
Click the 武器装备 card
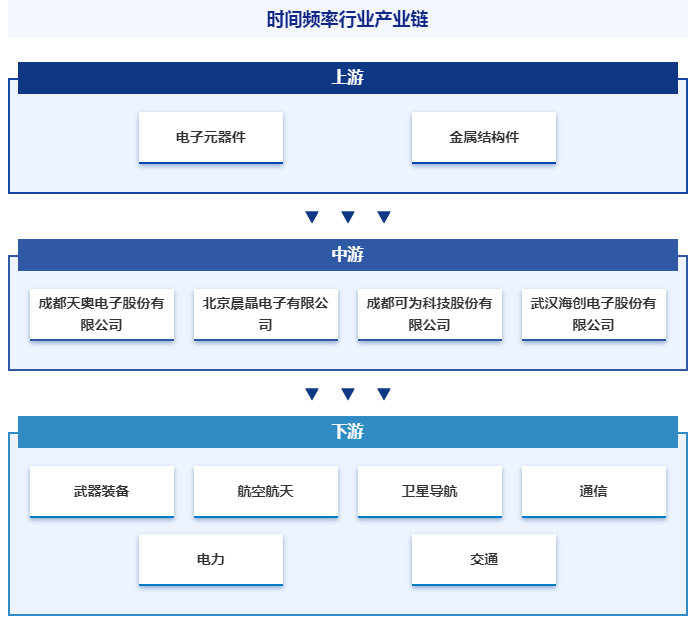point(102,491)
